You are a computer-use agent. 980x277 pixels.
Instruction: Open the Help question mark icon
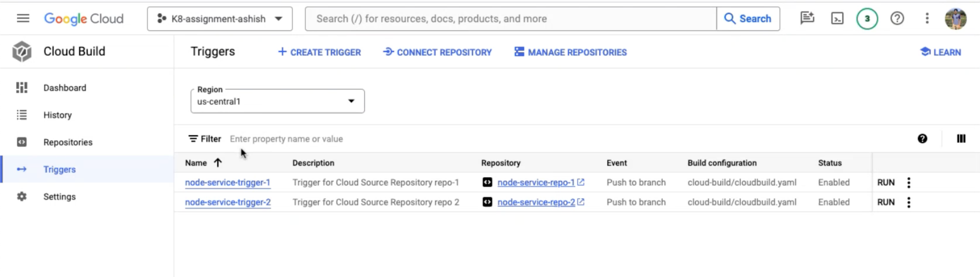point(897,18)
